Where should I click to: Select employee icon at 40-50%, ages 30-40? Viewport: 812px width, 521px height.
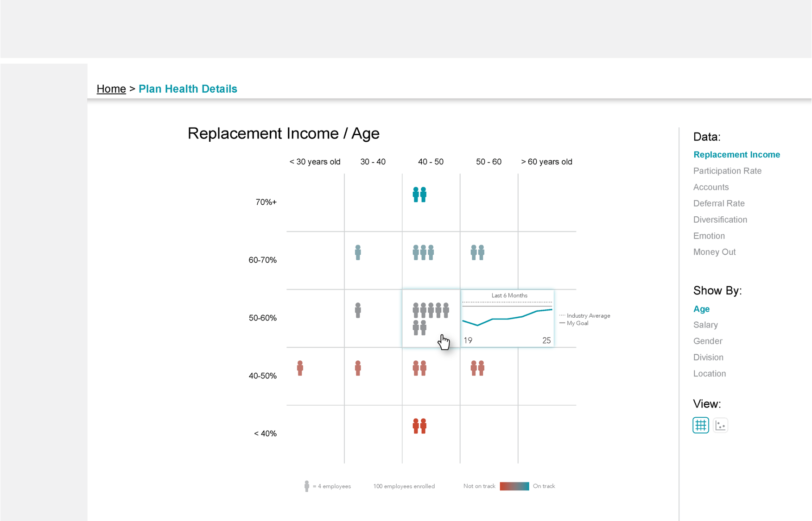click(x=358, y=368)
